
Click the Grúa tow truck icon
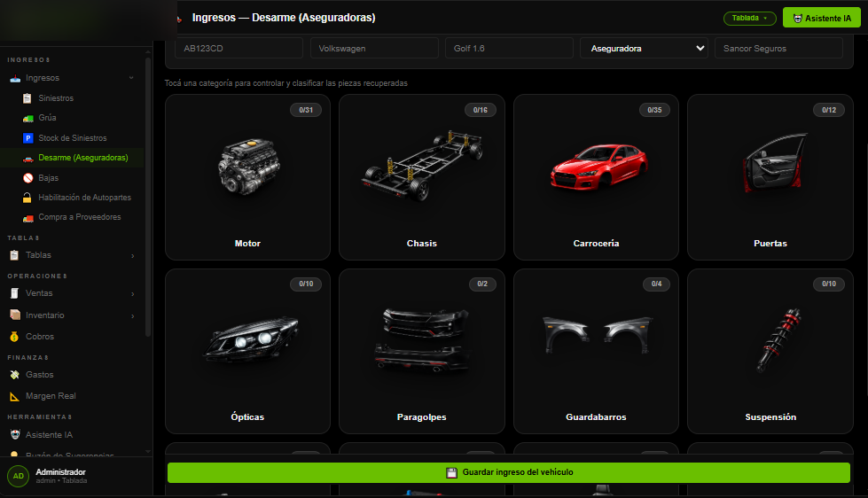click(x=27, y=119)
